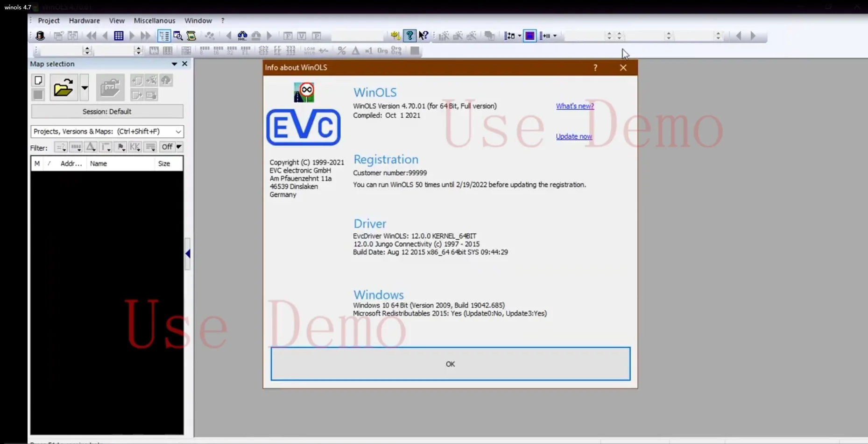Click OK in Info about WinOLS dialog
868x444 pixels.
click(x=451, y=364)
